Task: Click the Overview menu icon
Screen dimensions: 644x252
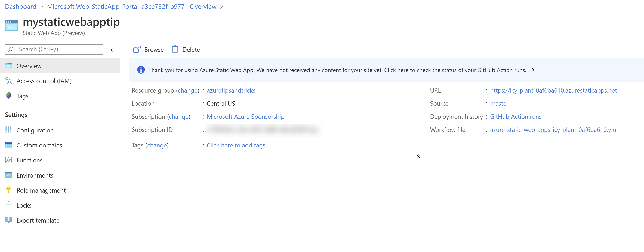Action: [x=8, y=66]
